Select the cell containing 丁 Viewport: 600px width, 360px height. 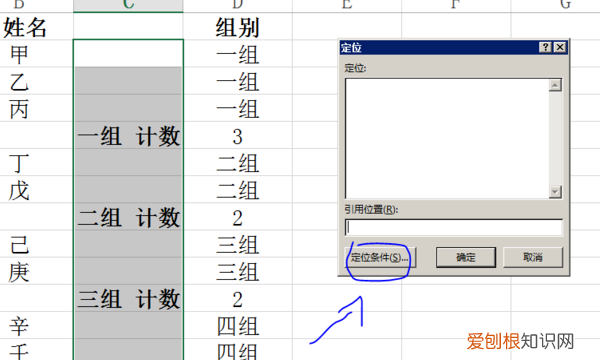pyautogui.click(x=36, y=163)
